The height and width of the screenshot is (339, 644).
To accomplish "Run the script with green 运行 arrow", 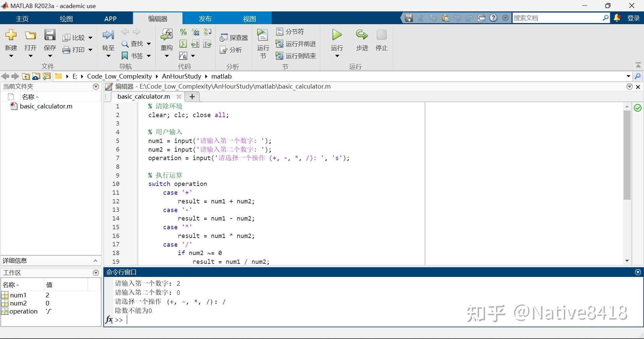I will pos(337,35).
